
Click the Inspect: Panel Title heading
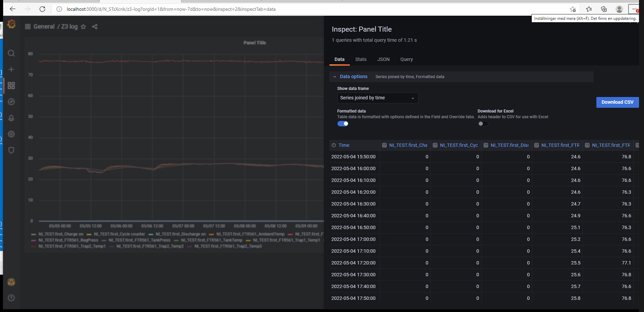click(362, 29)
